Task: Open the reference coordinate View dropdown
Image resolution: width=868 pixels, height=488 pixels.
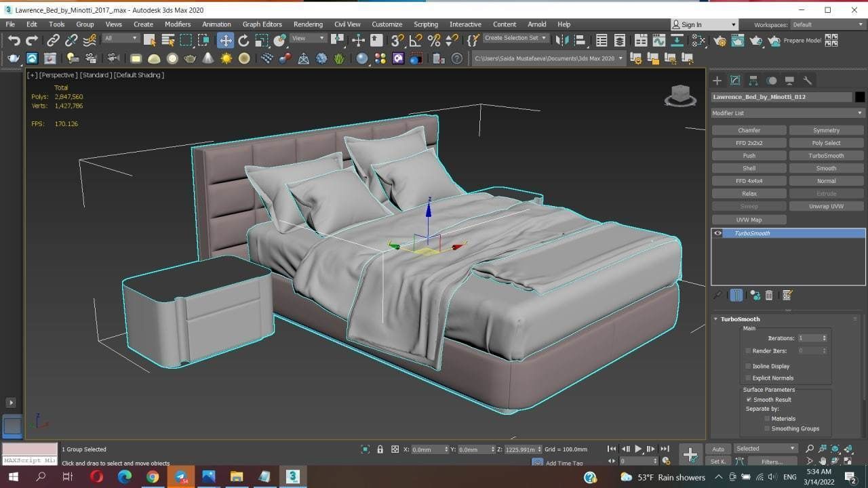Action: click(308, 39)
